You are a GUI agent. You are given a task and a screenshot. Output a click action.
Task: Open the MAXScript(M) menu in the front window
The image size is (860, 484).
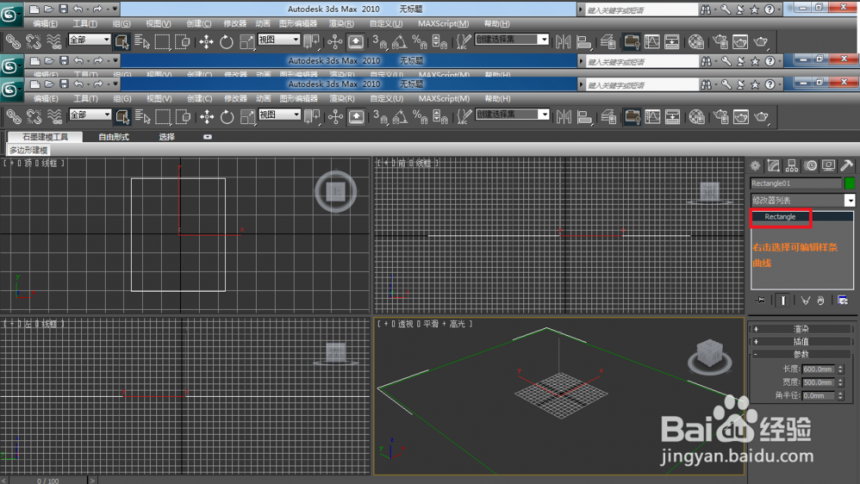click(444, 99)
